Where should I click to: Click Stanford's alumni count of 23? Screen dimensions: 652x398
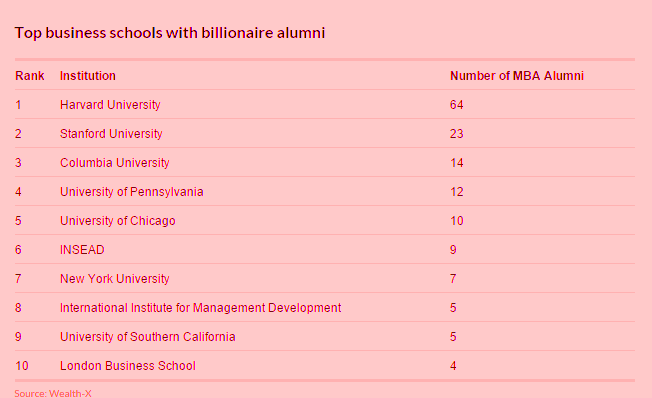tap(457, 134)
